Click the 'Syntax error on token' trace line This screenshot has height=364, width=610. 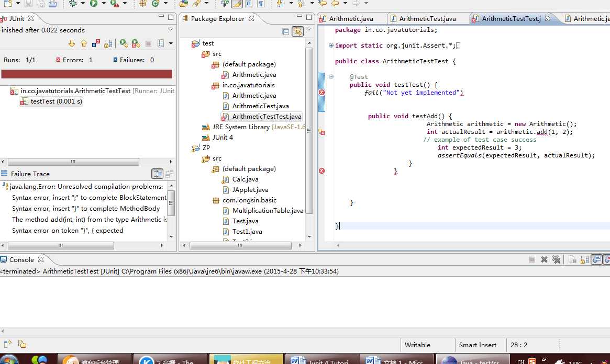pos(68,230)
